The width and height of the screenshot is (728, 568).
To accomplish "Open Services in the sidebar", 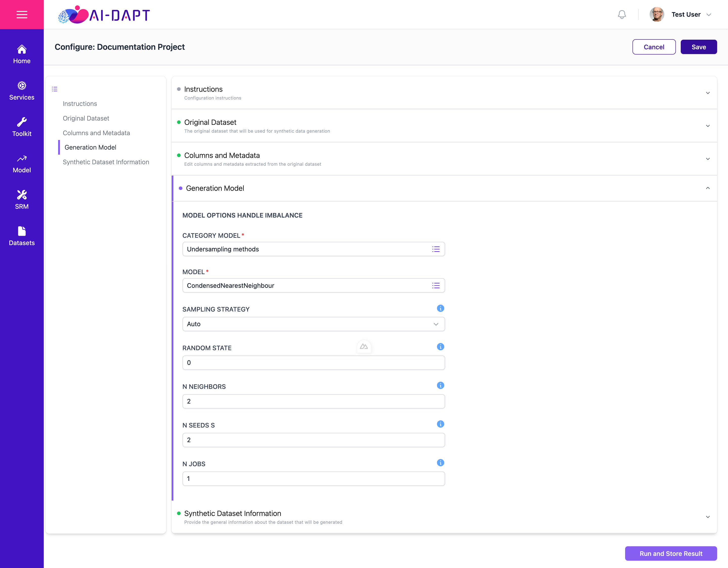I will click(x=22, y=91).
